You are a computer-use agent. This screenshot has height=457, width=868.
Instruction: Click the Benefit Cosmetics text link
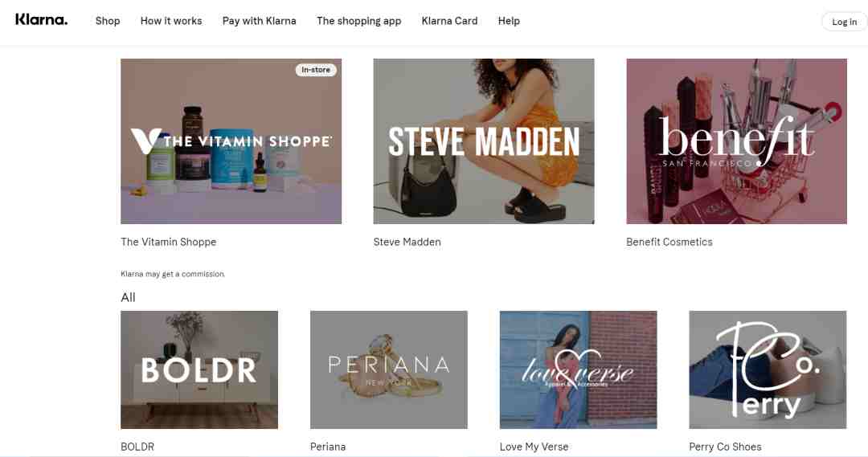[x=669, y=242]
